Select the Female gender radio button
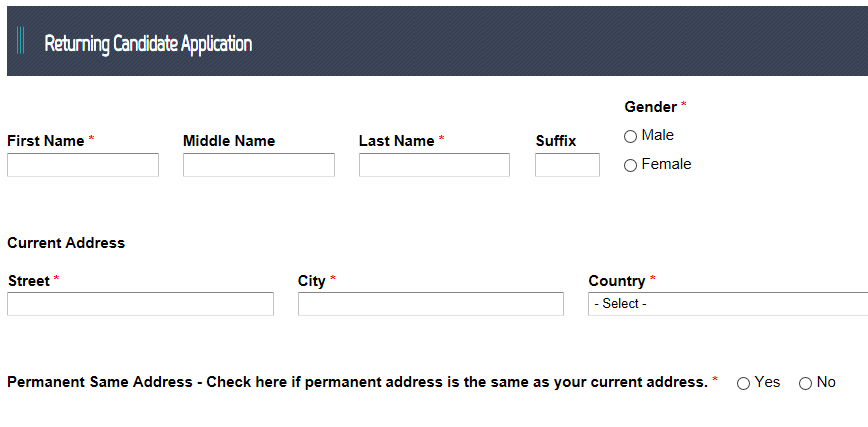This screenshot has width=868, height=427. [x=631, y=165]
